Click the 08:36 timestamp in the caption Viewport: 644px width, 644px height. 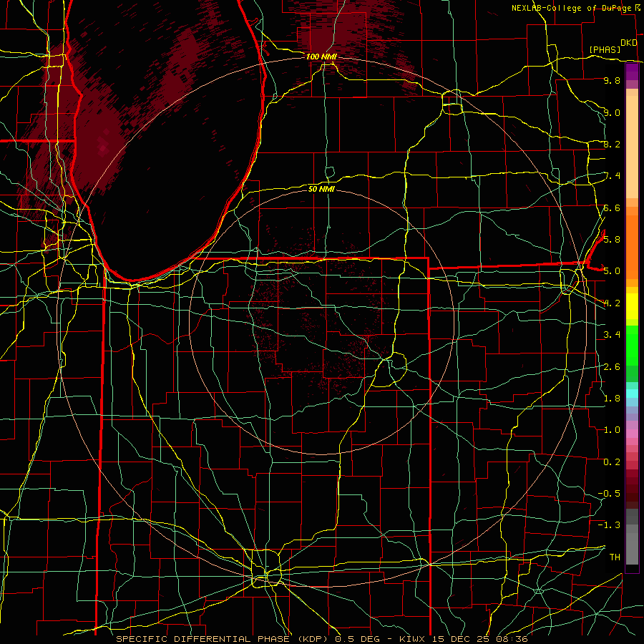point(514,639)
